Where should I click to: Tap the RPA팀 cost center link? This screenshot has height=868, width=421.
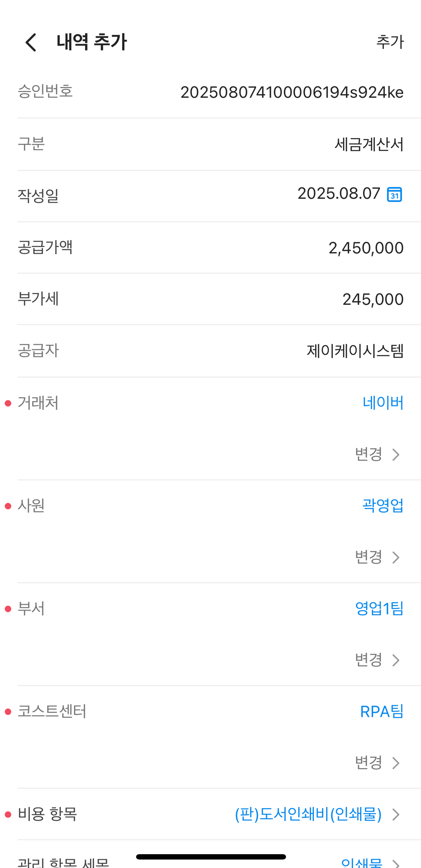tap(381, 711)
